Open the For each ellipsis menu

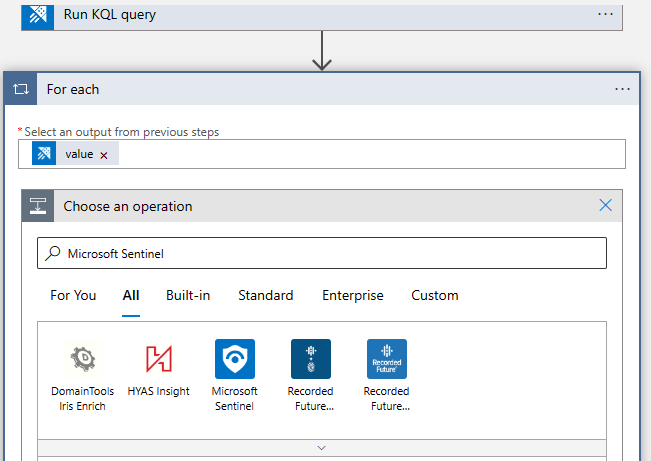point(622,89)
